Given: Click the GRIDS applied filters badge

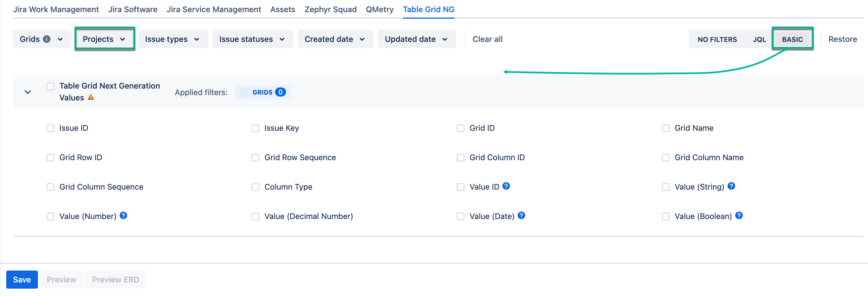Looking at the screenshot, I should 263,92.
